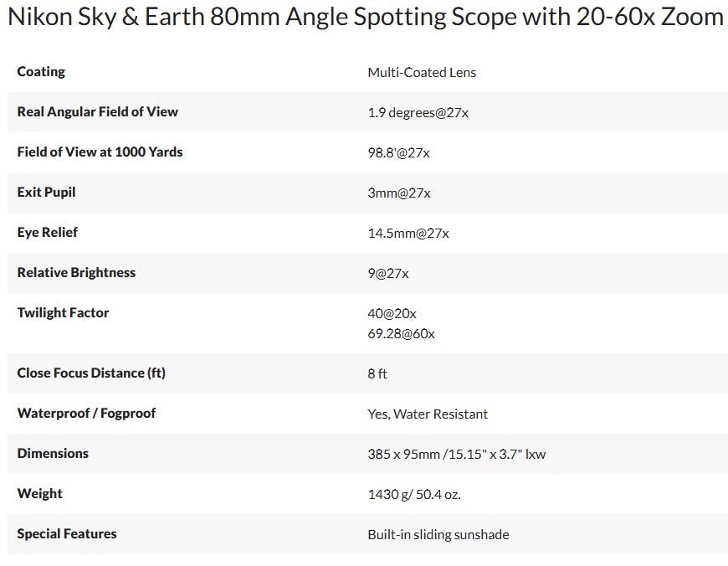Viewport: 728px width, 566px height.
Task: Click the Relative Brightness label
Action: [76, 273]
